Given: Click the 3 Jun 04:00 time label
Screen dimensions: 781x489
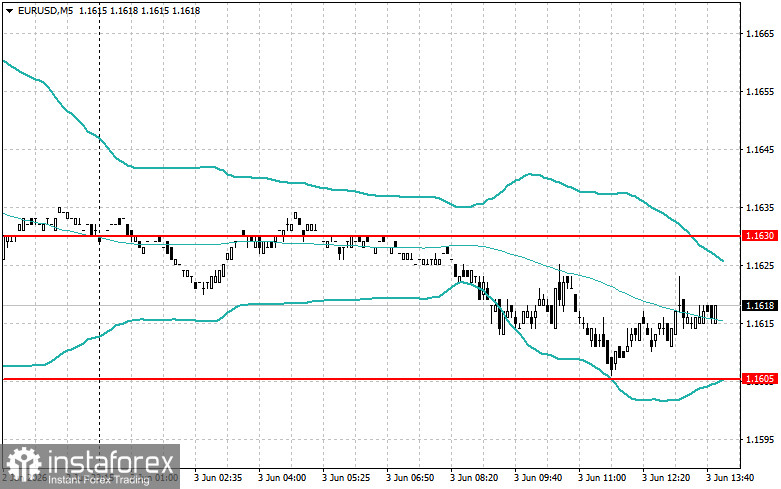Looking at the screenshot, I should tap(282, 478).
